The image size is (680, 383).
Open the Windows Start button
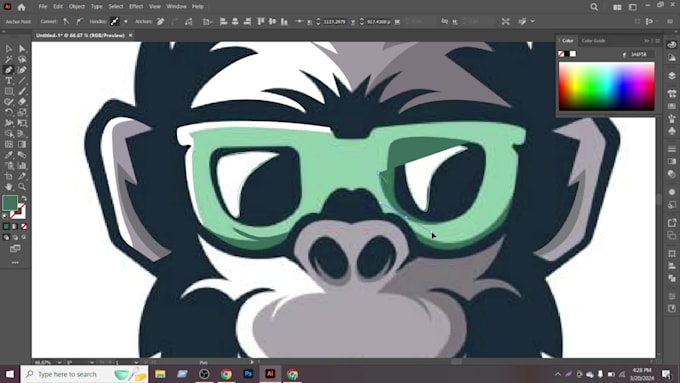click(x=10, y=374)
